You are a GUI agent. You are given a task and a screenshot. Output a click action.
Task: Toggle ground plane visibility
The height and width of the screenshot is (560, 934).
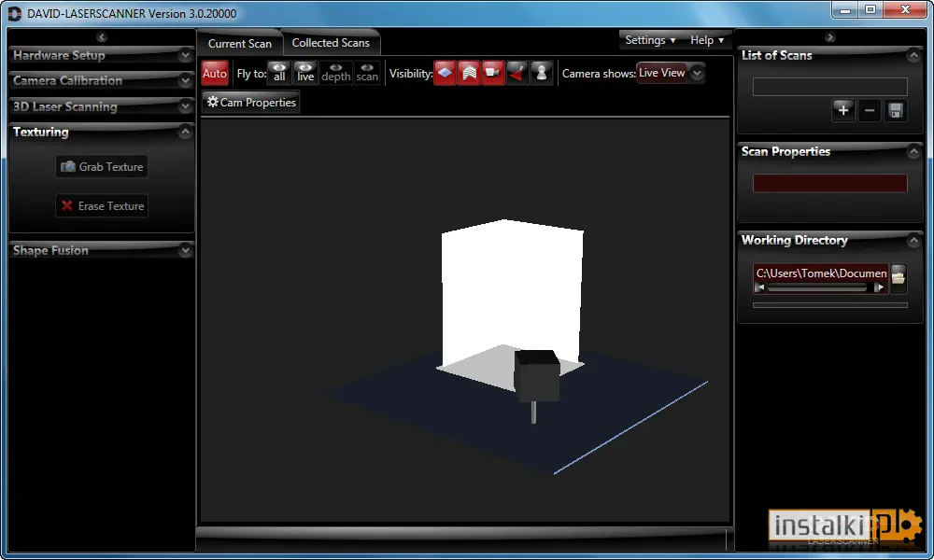point(445,73)
